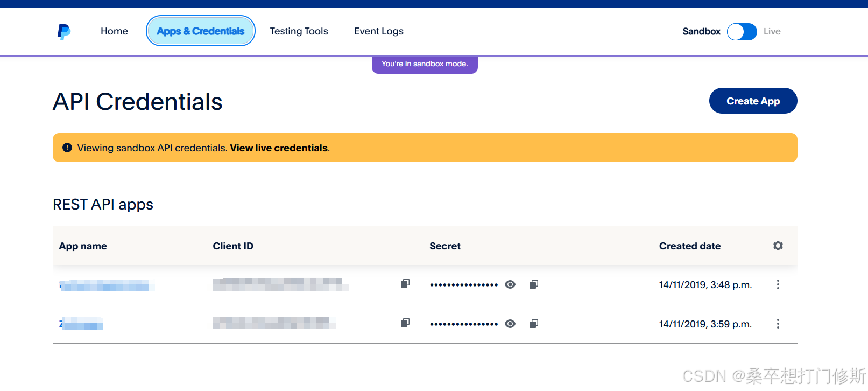Open the Home nav item
The width and height of the screenshot is (868, 391).
pos(114,31)
